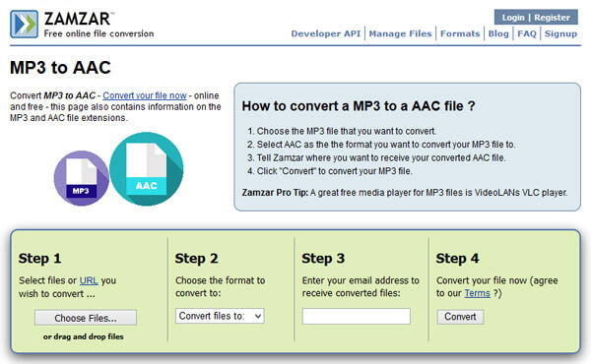Click the 'Step 3' heading
Viewport: 591px width, 364px height.
(323, 259)
